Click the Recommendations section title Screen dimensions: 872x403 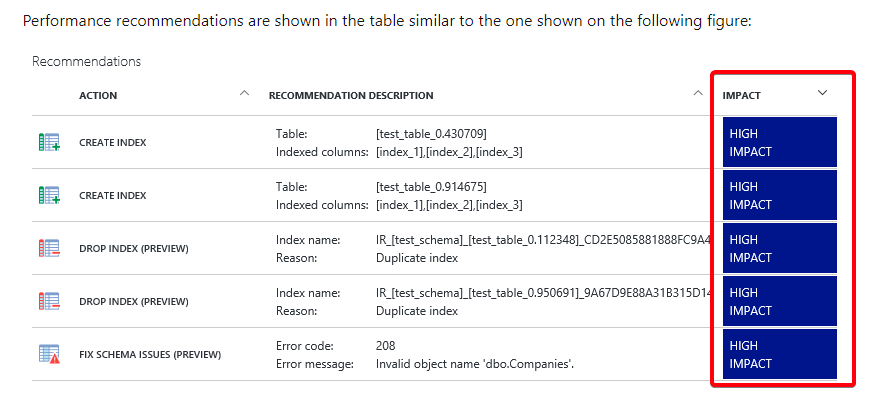tap(86, 62)
